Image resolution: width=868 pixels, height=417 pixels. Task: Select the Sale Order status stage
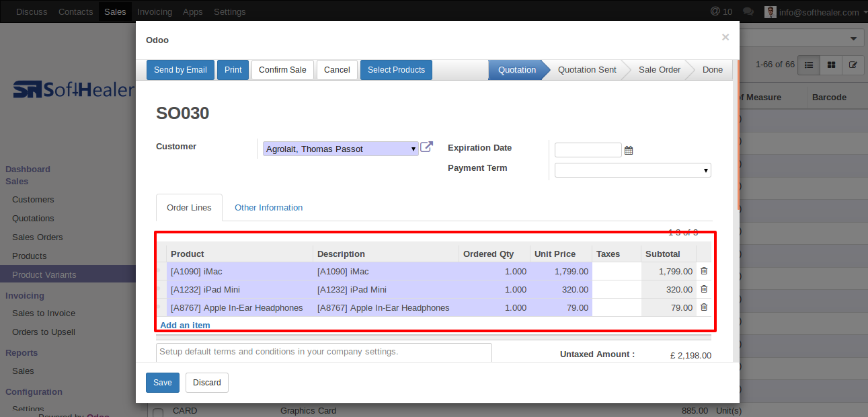point(660,70)
